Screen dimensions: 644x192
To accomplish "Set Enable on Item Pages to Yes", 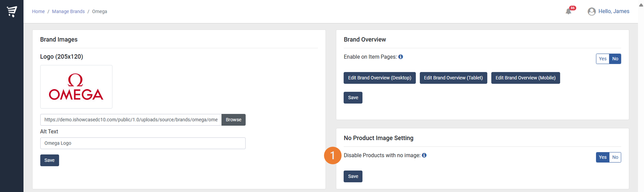I will (602, 59).
